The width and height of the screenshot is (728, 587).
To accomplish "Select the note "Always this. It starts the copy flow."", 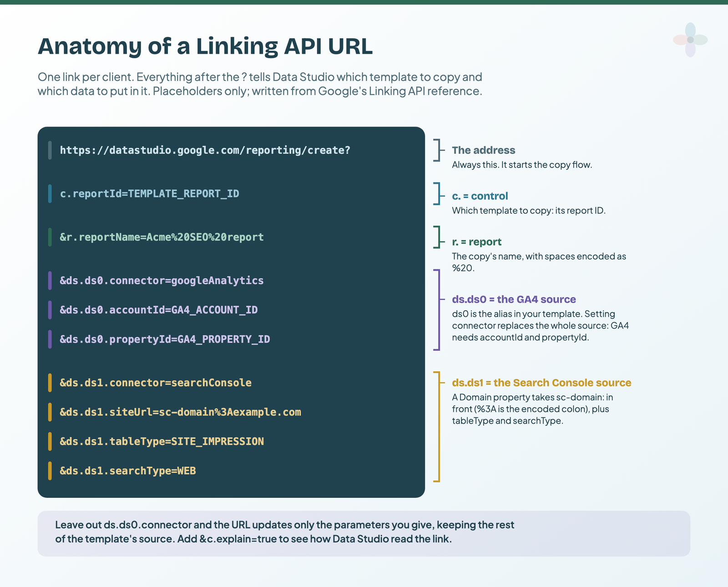I will (522, 165).
